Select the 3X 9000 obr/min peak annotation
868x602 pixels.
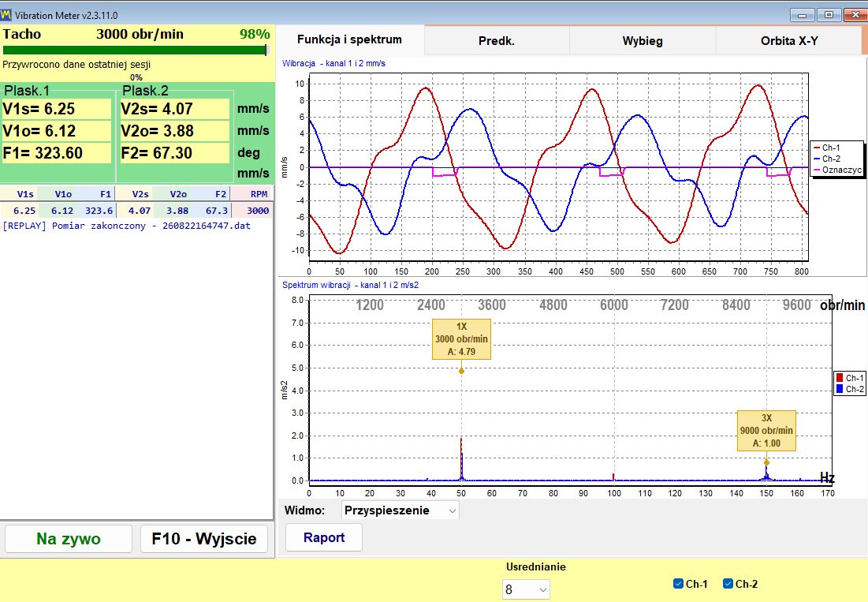(767, 430)
